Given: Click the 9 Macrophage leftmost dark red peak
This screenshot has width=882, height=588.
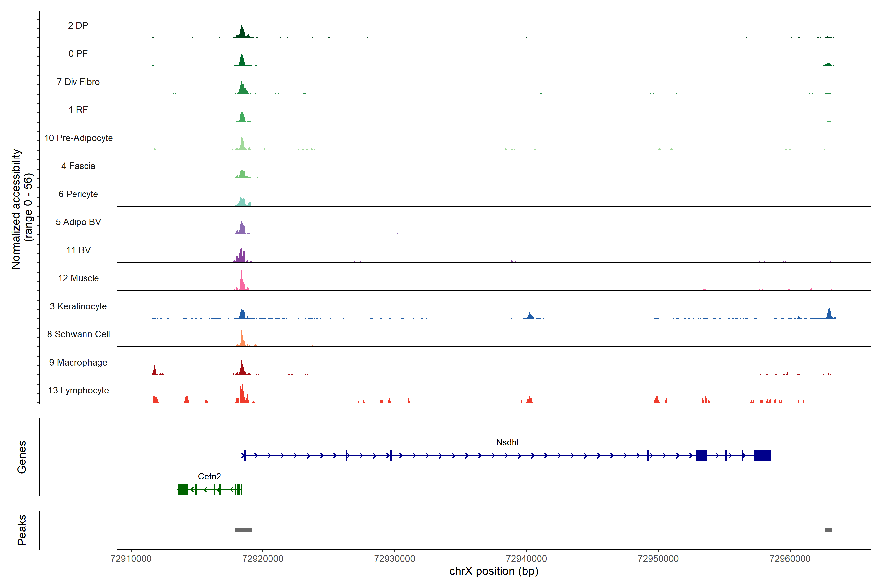Looking at the screenshot, I should point(155,370).
